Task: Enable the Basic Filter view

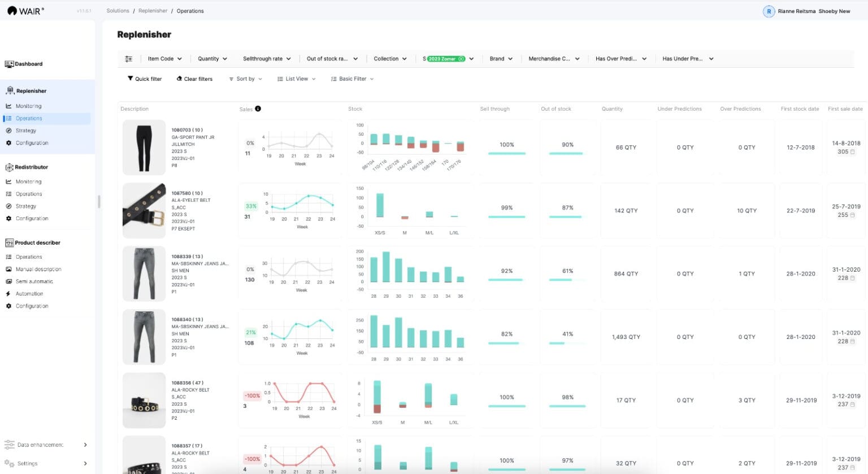Action: tap(351, 79)
